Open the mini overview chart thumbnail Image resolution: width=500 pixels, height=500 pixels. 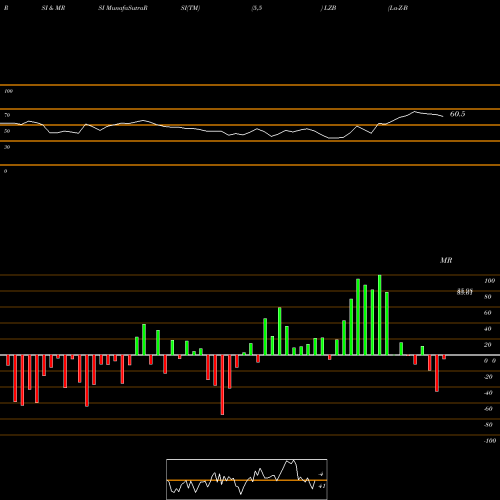pos(247,479)
